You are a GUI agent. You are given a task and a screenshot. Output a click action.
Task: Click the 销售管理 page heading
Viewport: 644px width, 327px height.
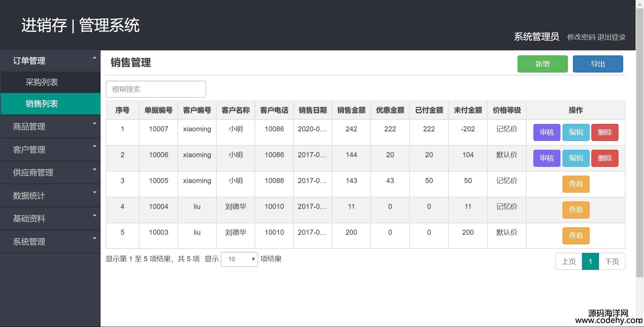[x=131, y=62]
